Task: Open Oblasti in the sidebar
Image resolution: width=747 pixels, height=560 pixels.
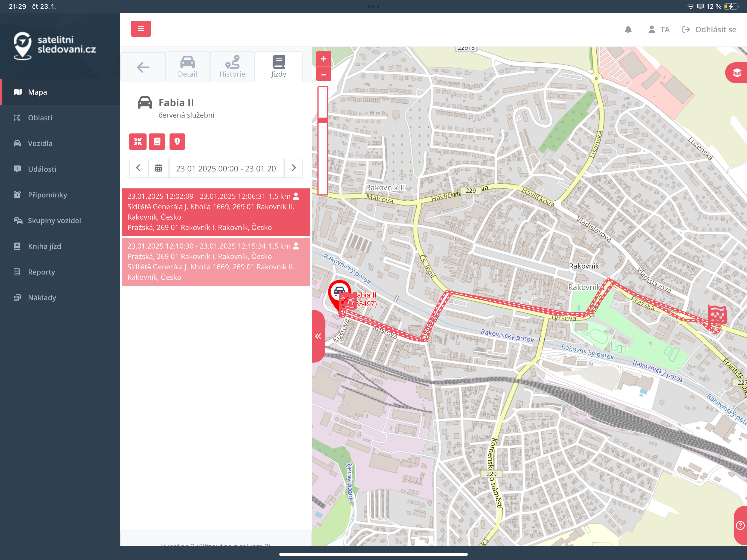Action: [60, 118]
